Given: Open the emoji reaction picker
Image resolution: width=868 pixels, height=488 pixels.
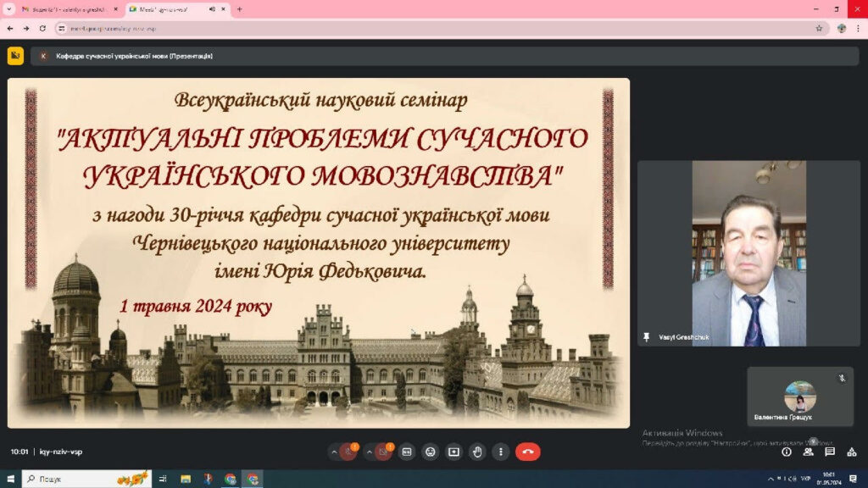Looking at the screenshot, I should click(x=431, y=452).
